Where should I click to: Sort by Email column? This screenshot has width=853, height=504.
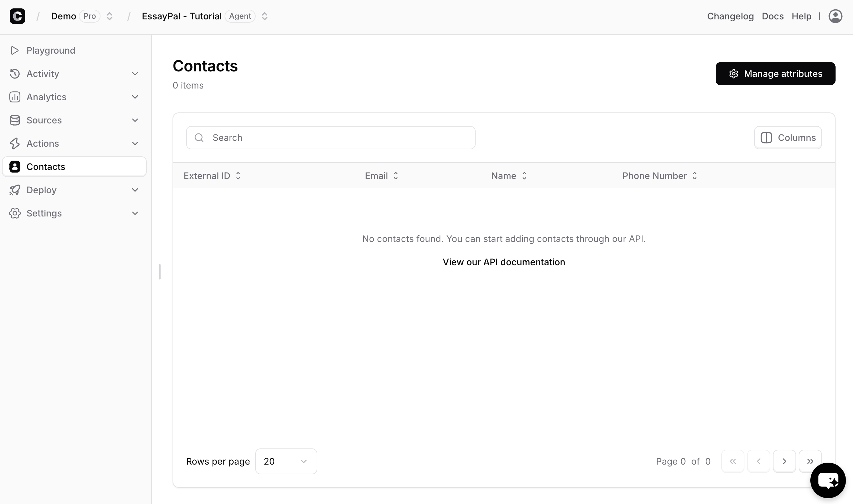pyautogui.click(x=381, y=175)
